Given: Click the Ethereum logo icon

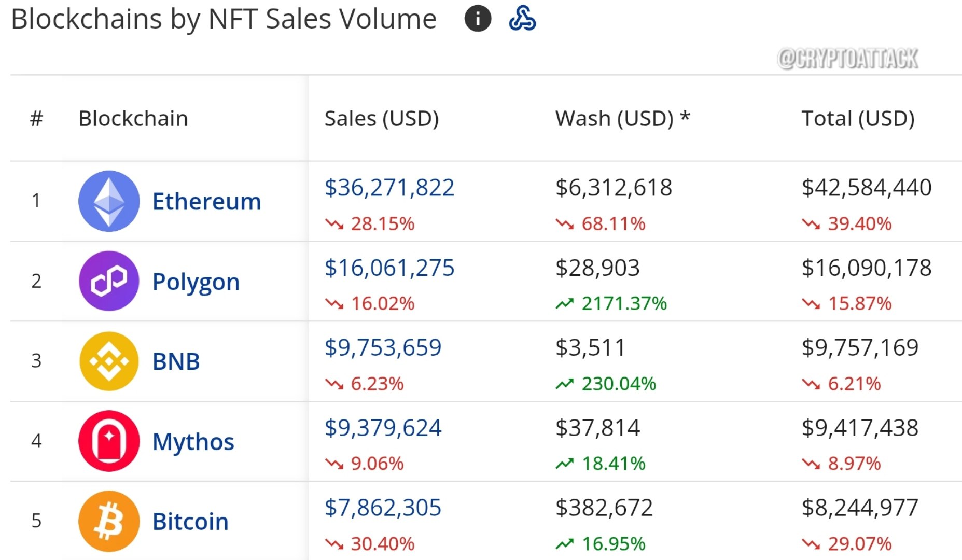Looking at the screenshot, I should (x=109, y=201).
